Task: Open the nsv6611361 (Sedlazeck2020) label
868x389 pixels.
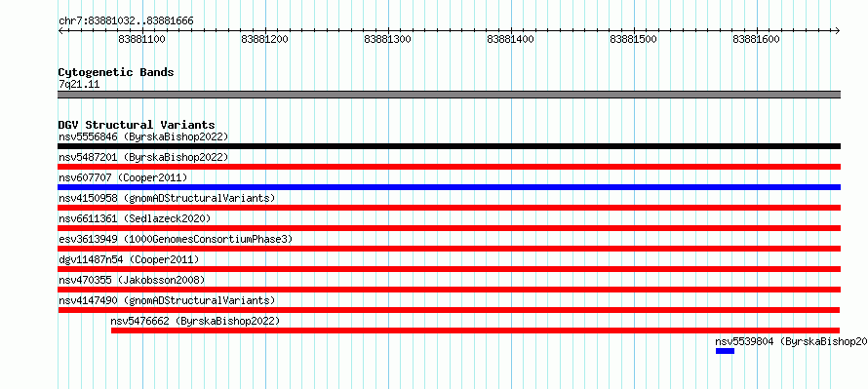Action: click(135, 218)
